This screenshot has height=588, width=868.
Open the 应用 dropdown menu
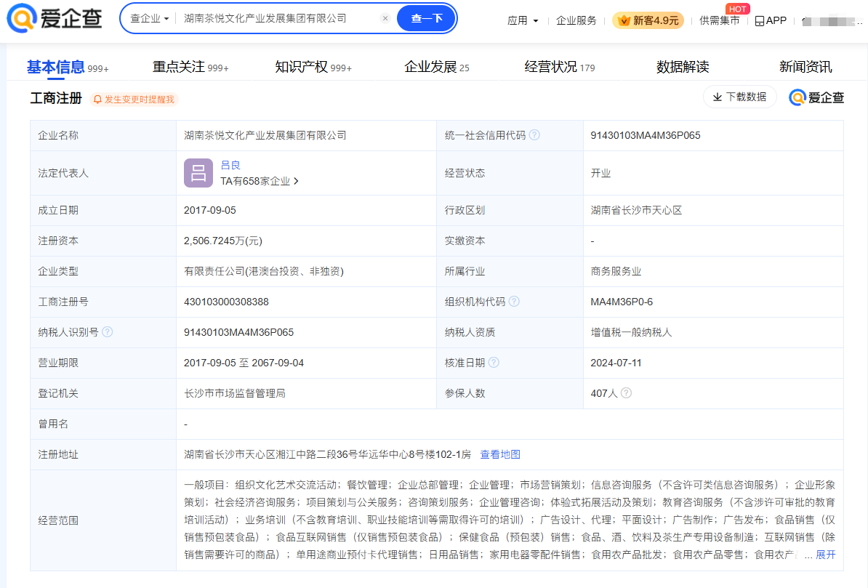coord(523,20)
